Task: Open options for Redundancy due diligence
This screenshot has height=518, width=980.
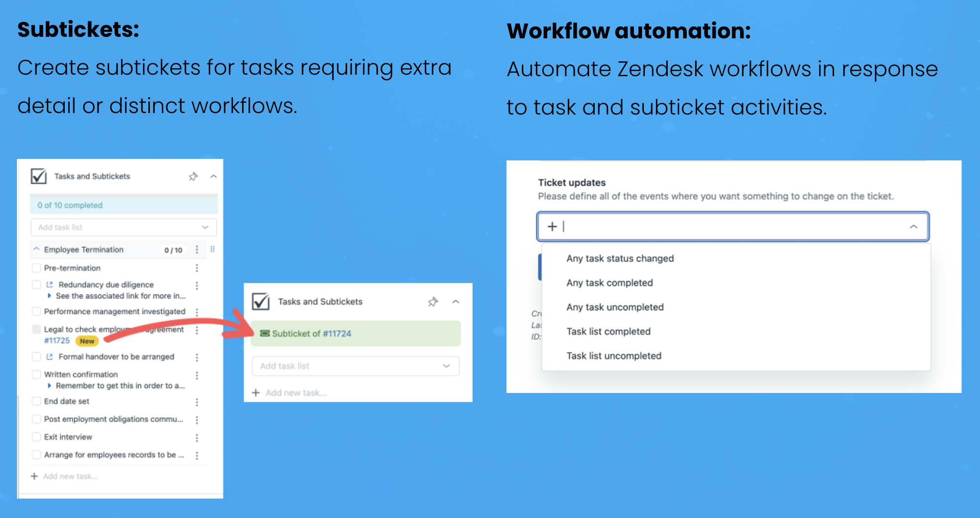Action: (197, 285)
